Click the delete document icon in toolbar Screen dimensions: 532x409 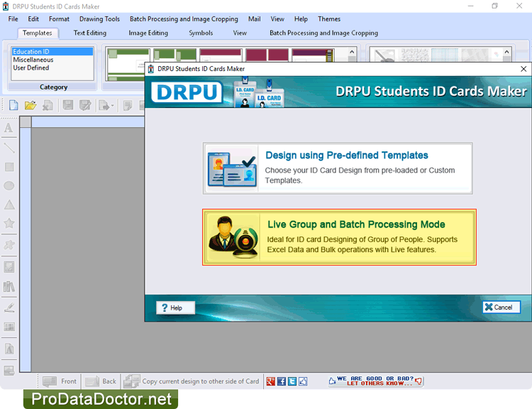coord(48,105)
